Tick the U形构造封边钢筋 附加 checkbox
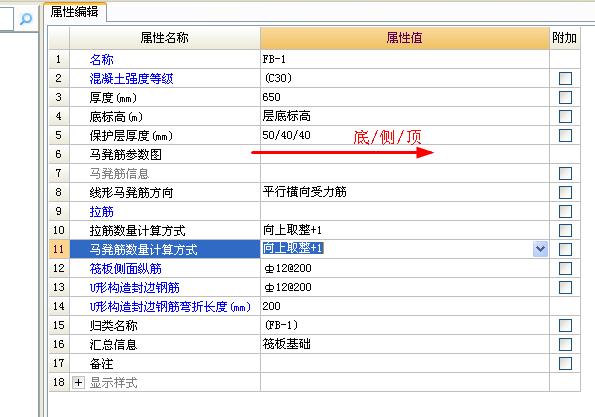 coord(565,287)
